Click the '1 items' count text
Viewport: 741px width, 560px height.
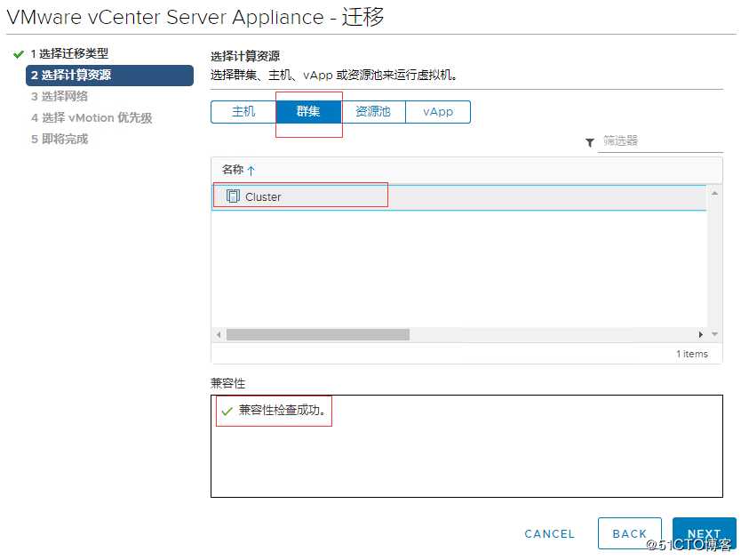tap(692, 354)
